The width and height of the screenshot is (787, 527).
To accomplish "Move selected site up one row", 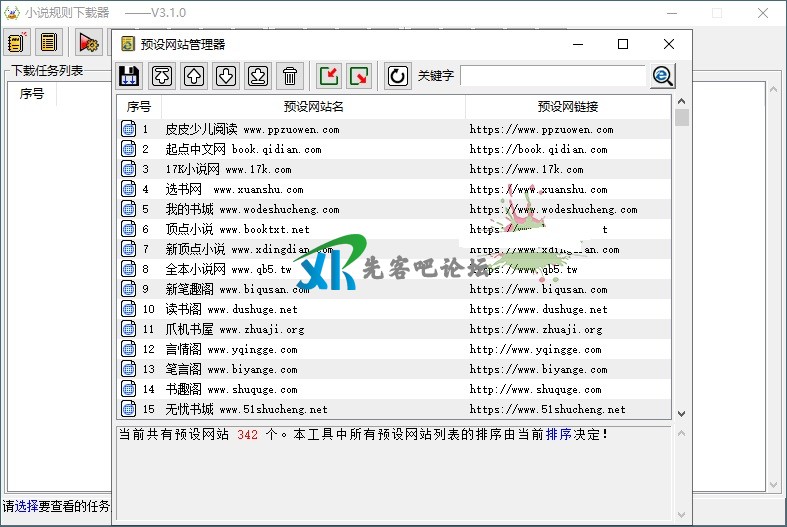I will click(194, 76).
